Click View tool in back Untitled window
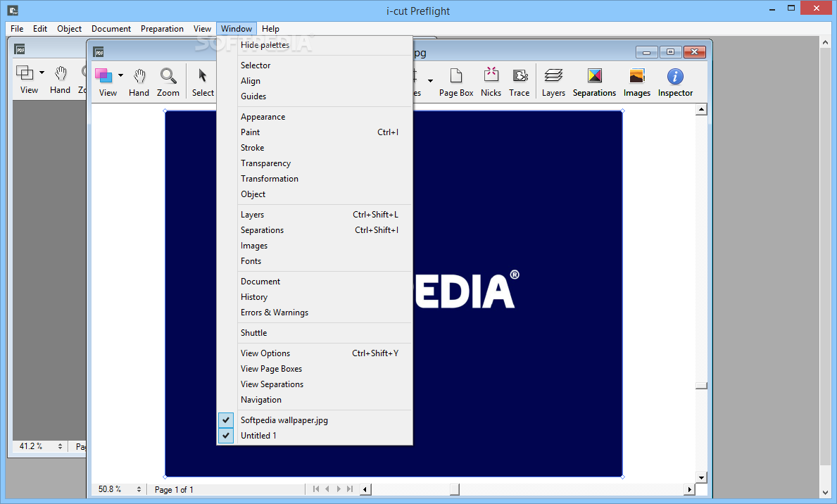Screen dimensions: 837x504 (x=25, y=73)
